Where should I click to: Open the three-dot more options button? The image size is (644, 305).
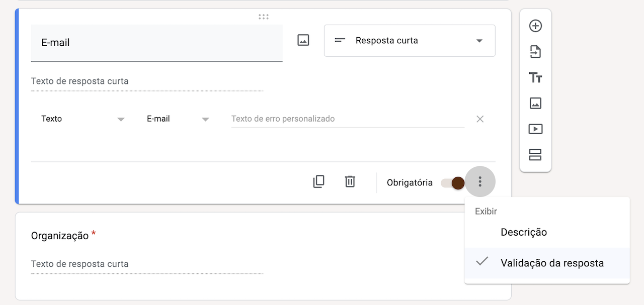pyautogui.click(x=480, y=182)
